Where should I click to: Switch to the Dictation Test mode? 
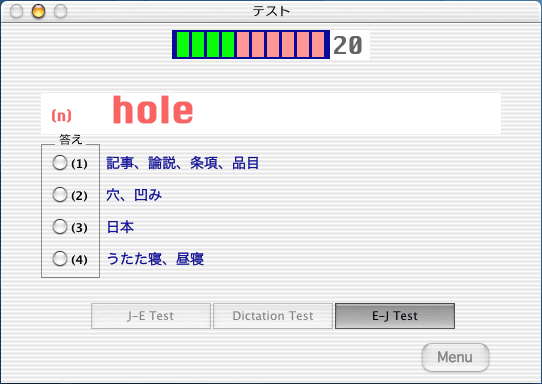click(273, 316)
